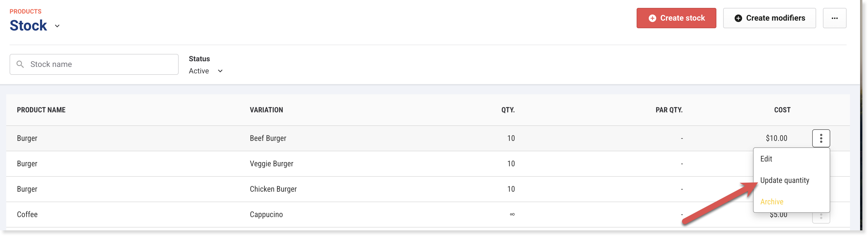Click the PRODUCT NAME column header
Viewport: 868px width, 236px height.
(x=41, y=110)
